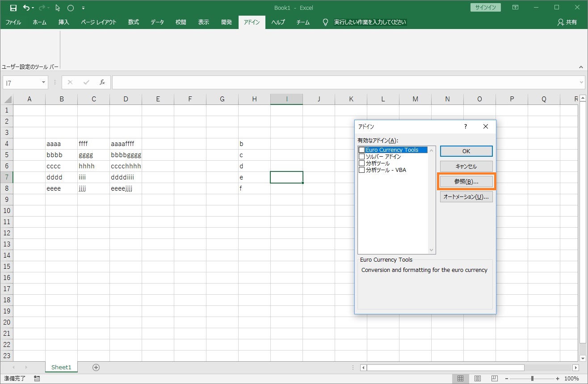
Task: Click the lightbulb Tell Me icon
Action: 325,22
